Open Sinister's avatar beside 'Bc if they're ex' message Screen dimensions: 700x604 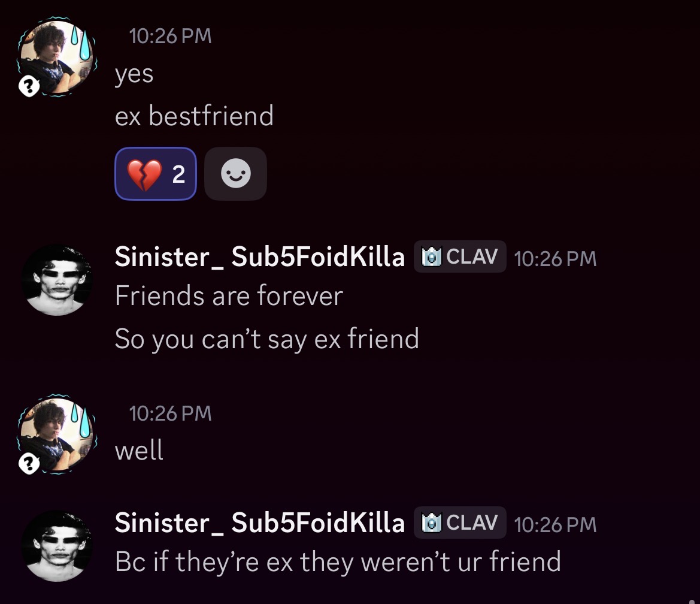57,546
